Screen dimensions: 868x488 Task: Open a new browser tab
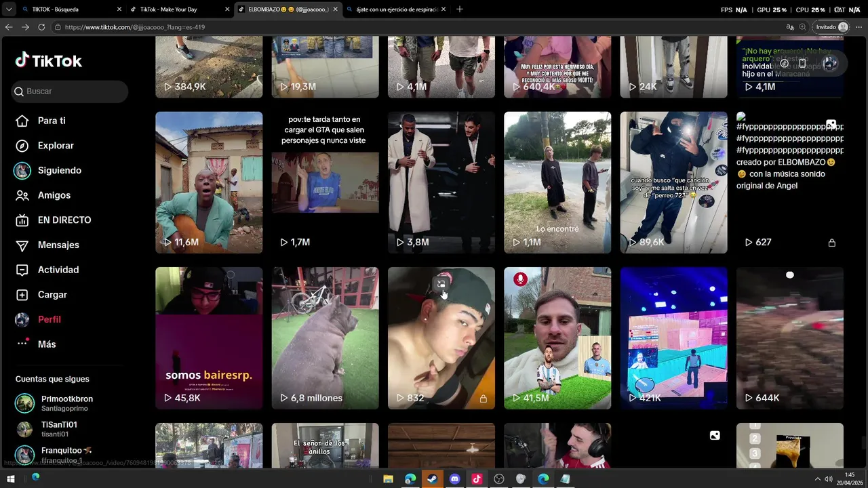(460, 9)
